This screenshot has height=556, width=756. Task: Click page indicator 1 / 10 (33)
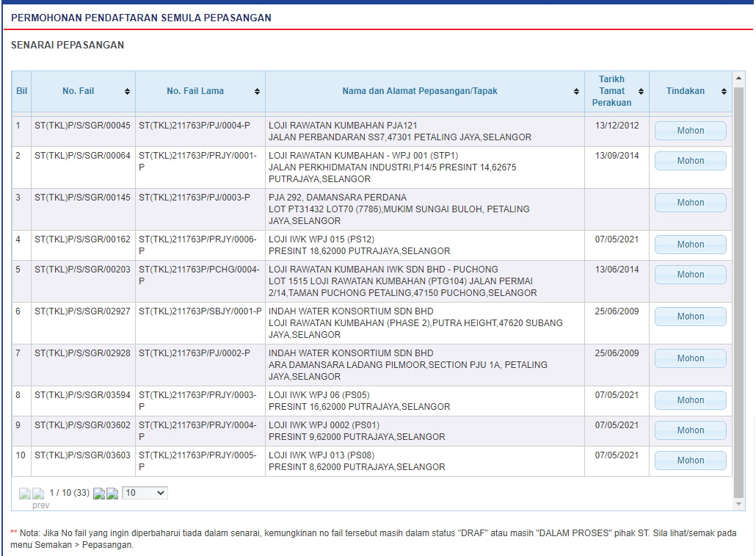(70, 493)
